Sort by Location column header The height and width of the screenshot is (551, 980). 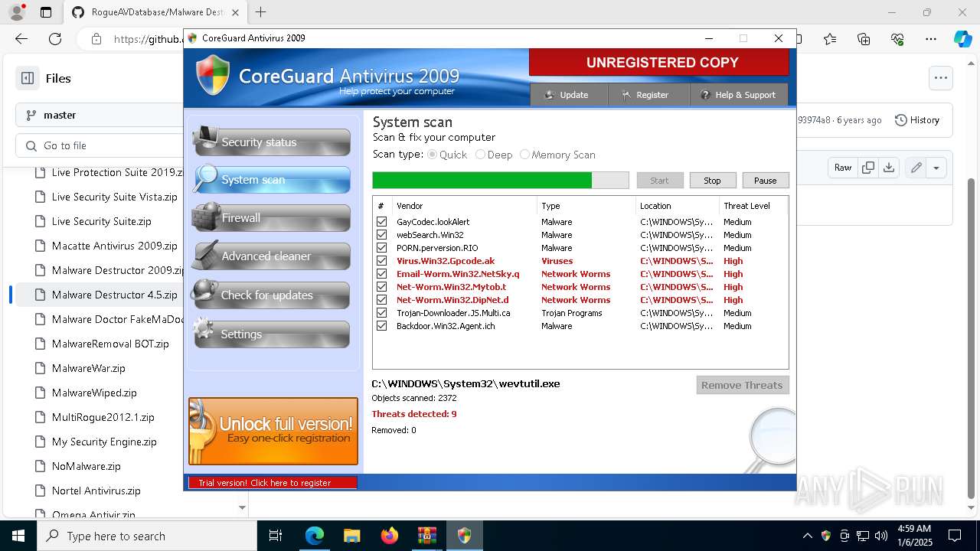click(x=678, y=206)
